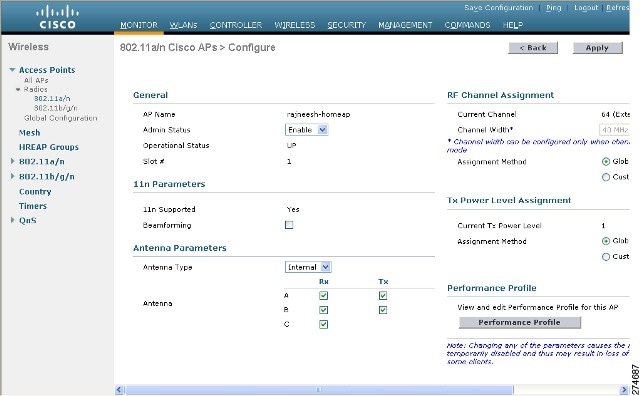Select Global Tx power assignment method
Image resolution: width=640 pixels, height=396 pixels.
(x=606, y=241)
